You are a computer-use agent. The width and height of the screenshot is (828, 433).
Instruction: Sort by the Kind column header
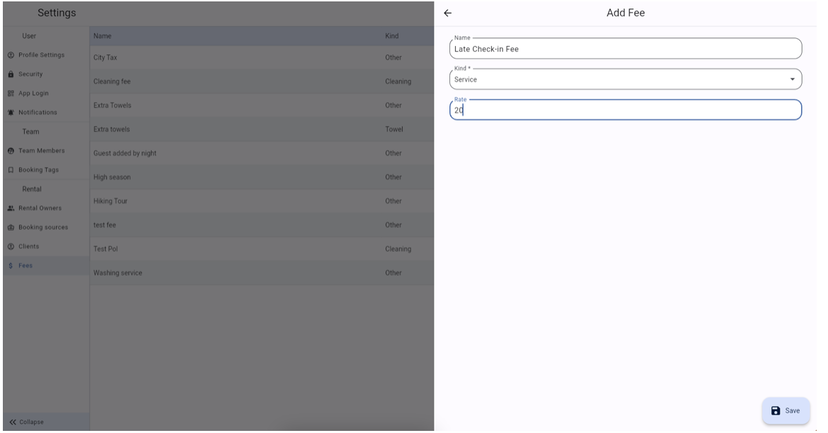pos(392,36)
